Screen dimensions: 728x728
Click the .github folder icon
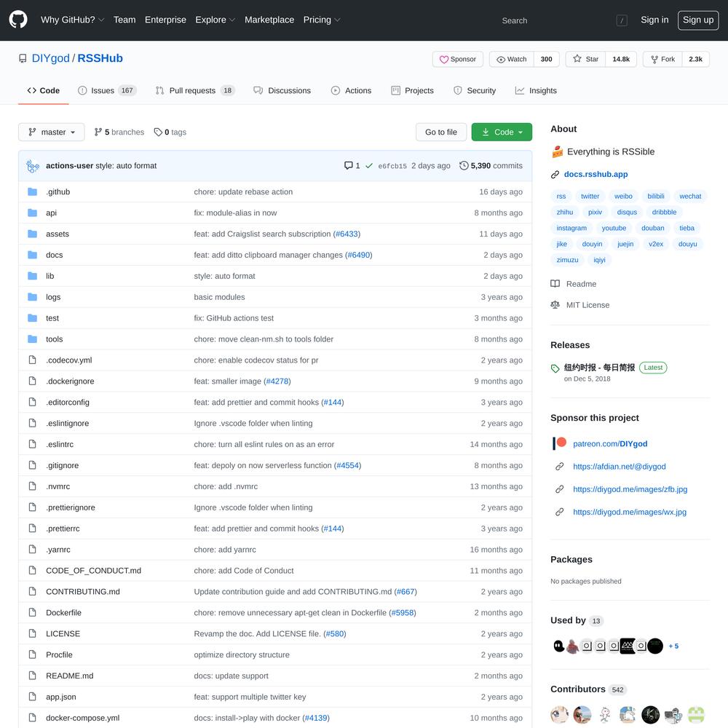[x=33, y=191]
